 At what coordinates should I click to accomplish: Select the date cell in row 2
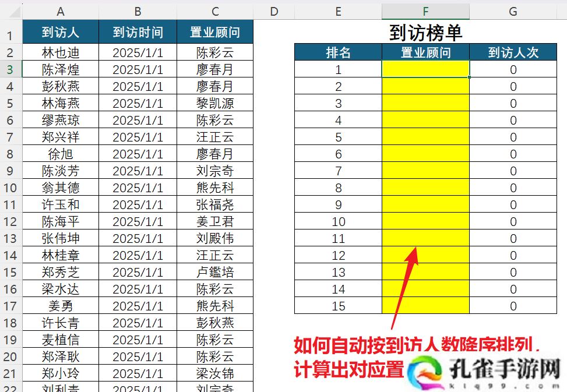(138, 52)
